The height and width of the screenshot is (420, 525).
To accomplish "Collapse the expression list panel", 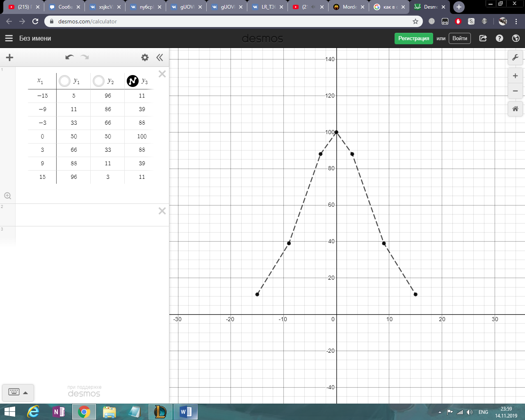I will (x=160, y=57).
